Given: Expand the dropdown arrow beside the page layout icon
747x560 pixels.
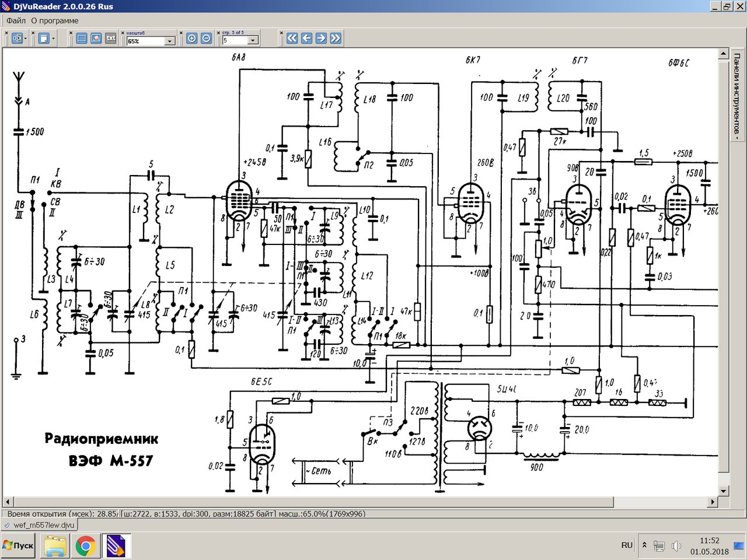Looking at the screenshot, I should pos(53,38).
